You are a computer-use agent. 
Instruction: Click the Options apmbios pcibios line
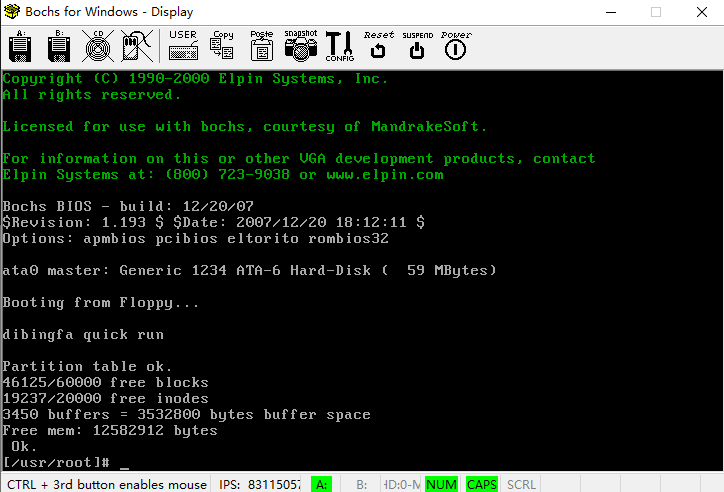195,239
